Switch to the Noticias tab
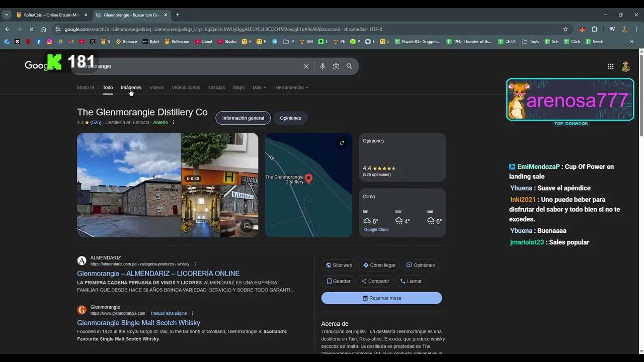The height and width of the screenshot is (362, 644). [216, 87]
